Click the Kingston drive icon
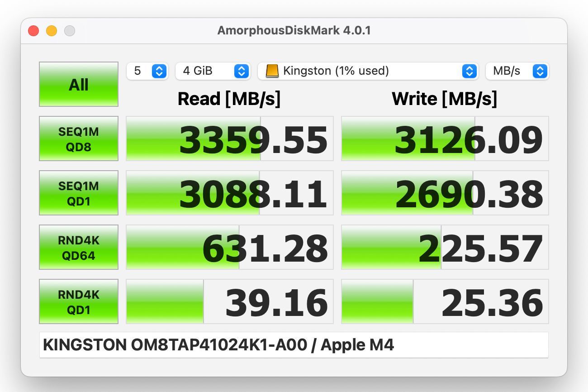Screen dimensions: 588x392 (x=272, y=71)
